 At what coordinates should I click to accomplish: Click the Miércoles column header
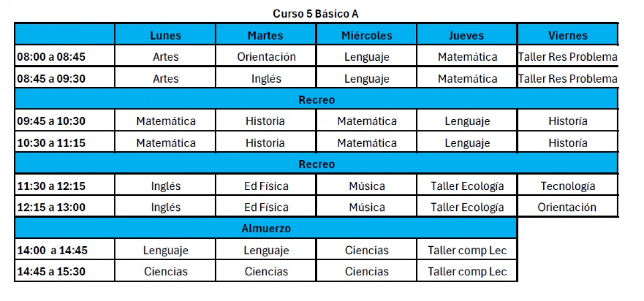click(x=367, y=35)
